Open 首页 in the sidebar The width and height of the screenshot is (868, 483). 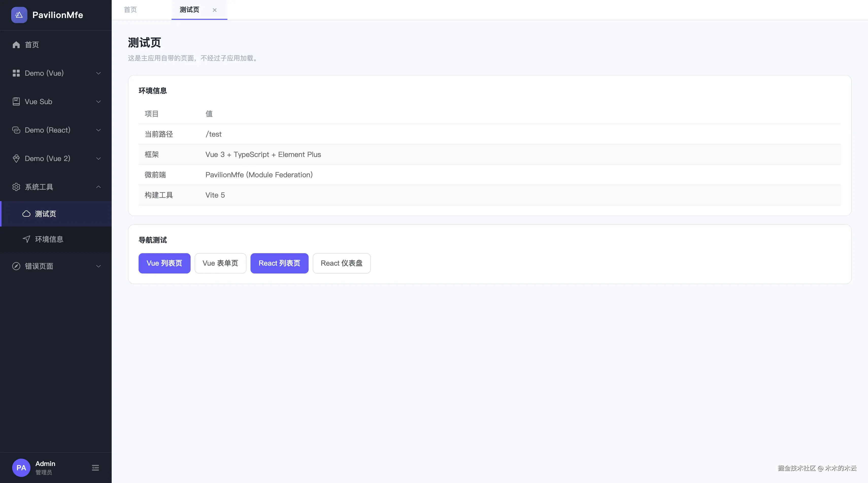point(56,44)
